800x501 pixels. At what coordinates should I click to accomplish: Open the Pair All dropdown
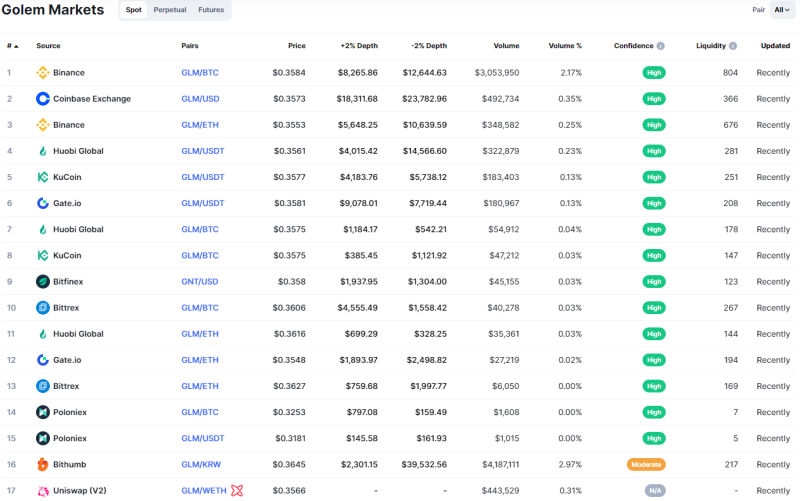(x=782, y=10)
